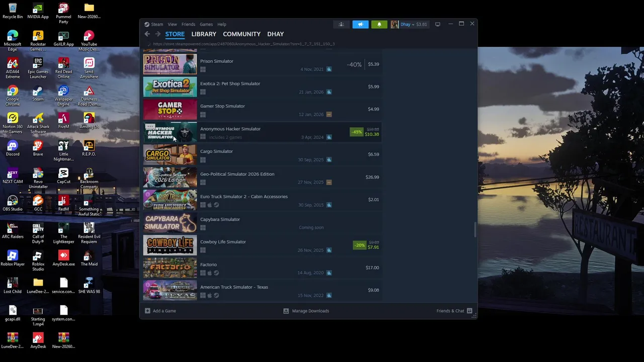Select the Microsoft Edge desktop icon
644x362 pixels.
point(13,41)
